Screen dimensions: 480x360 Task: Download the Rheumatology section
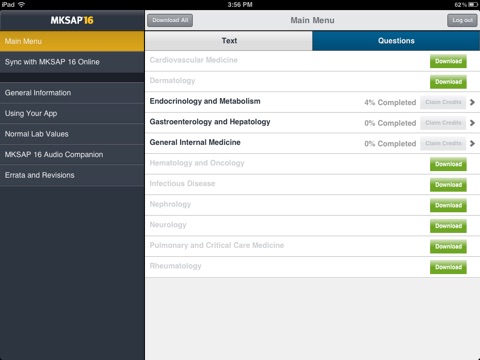pos(448,267)
